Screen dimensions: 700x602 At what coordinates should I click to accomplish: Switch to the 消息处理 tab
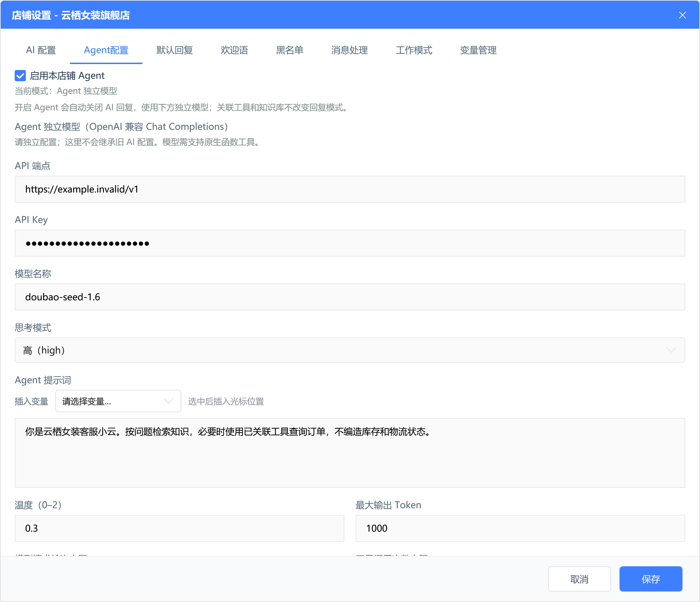point(349,50)
